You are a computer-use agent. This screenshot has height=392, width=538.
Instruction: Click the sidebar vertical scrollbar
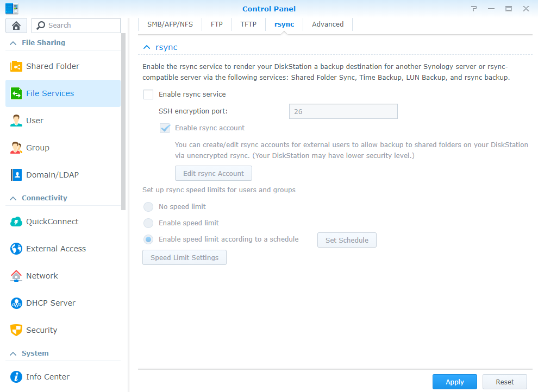pos(123,122)
